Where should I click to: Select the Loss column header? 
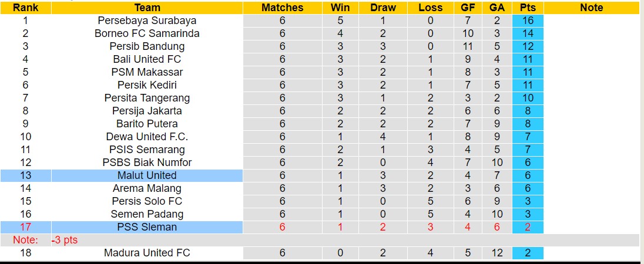coord(431,8)
